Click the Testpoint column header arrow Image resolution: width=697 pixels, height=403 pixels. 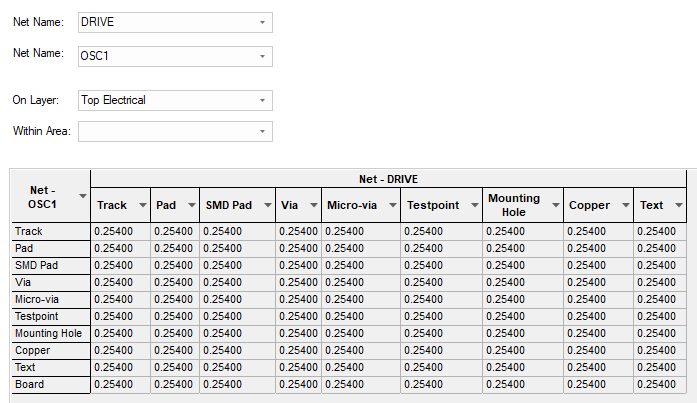click(471, 206)
